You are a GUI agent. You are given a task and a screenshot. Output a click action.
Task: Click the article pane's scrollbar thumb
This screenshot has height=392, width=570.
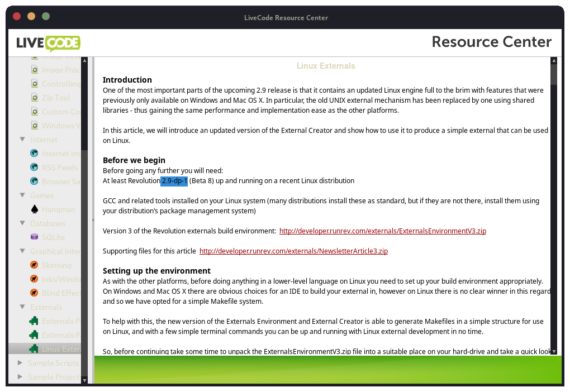click(554, 74)
